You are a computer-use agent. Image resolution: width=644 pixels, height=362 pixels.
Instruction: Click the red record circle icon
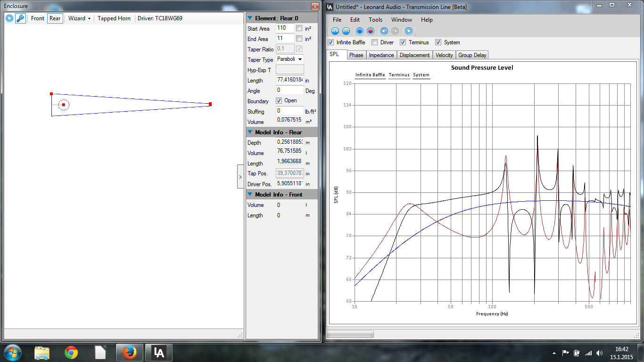click(371, 31)
